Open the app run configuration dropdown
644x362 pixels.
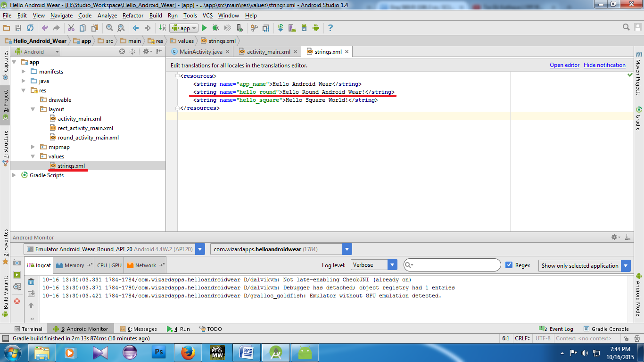point(185,28)
